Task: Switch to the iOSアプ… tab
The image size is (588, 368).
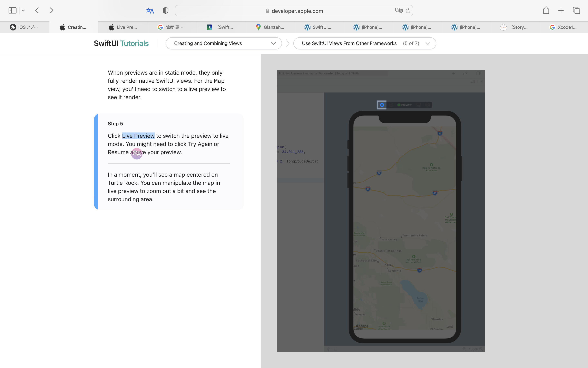Action: (24, 27)
